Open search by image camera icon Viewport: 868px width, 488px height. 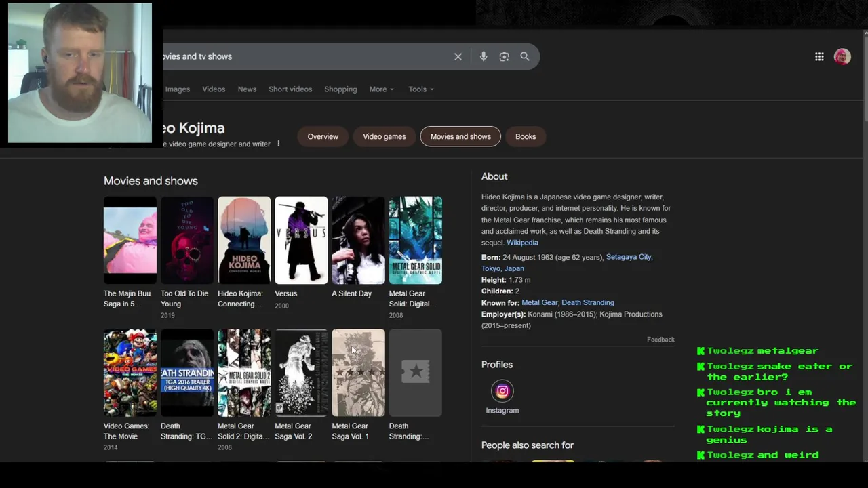tap(504, 57)
